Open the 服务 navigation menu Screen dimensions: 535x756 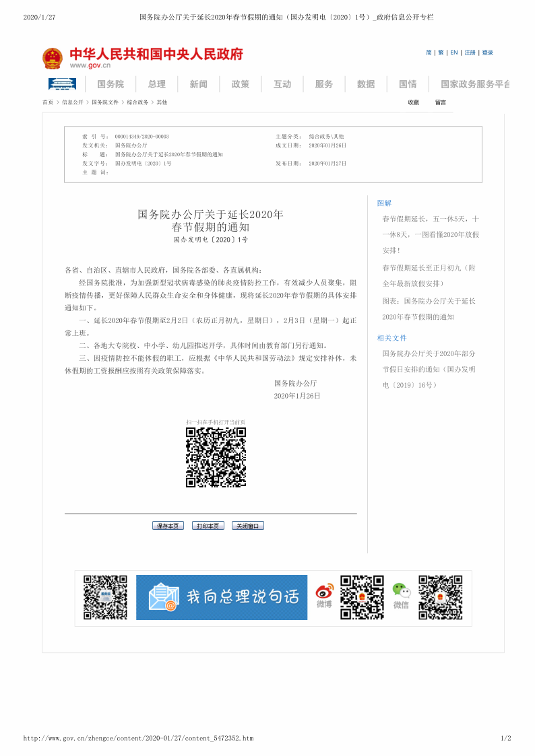point(323,84)
